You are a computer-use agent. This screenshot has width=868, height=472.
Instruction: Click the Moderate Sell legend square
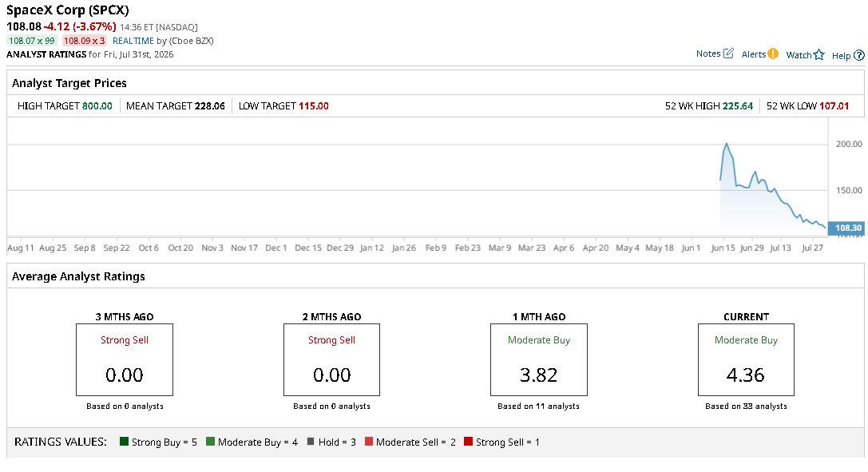click(x=369, y=442)
